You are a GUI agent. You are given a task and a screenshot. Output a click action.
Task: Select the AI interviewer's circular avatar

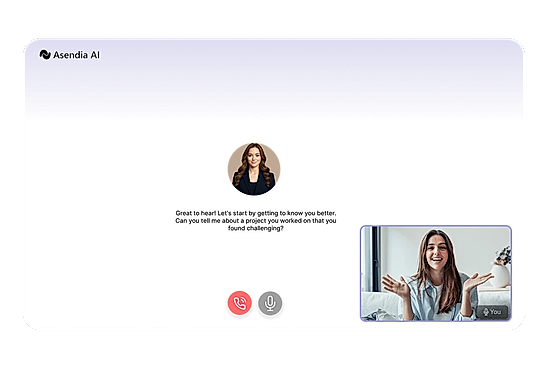254,169
